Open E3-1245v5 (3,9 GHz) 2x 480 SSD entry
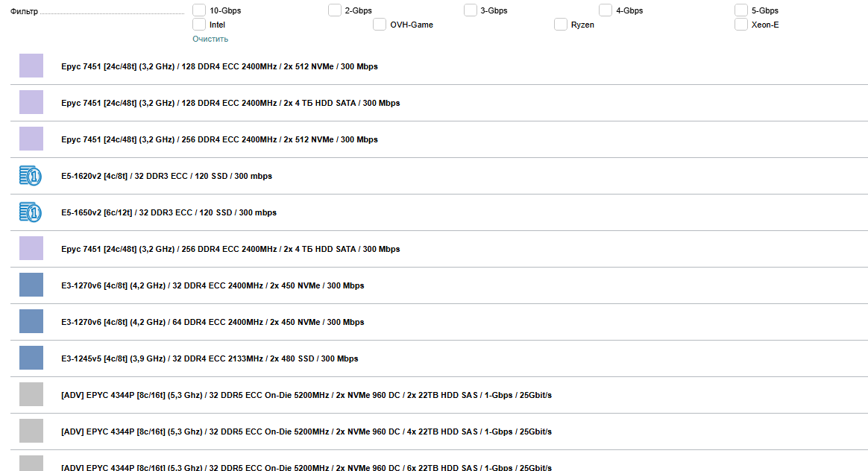 (210, 358)
